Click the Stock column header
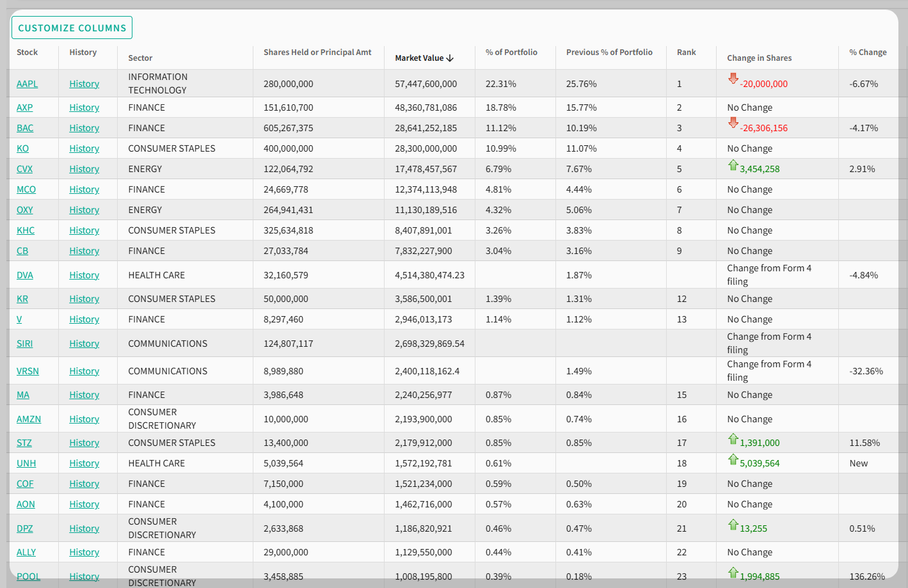 tap(28, 52)
